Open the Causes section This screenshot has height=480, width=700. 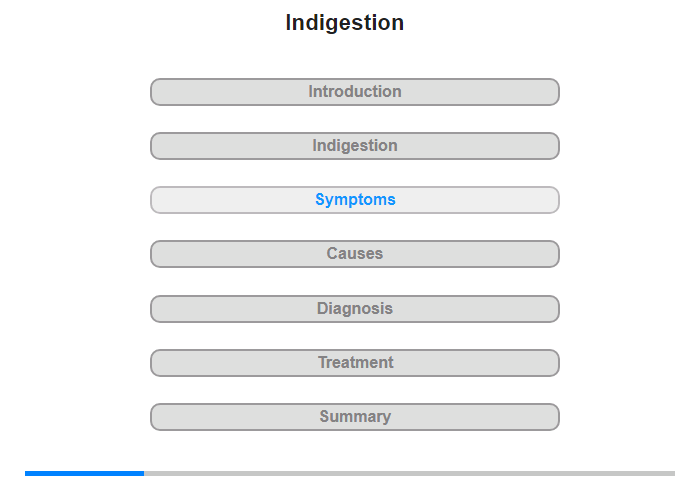(354, 254)
